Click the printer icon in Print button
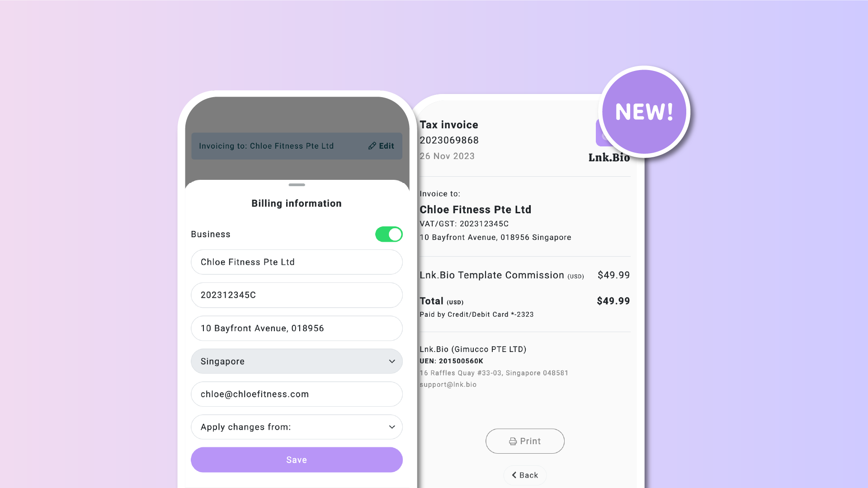 click(x=513, y=441)
